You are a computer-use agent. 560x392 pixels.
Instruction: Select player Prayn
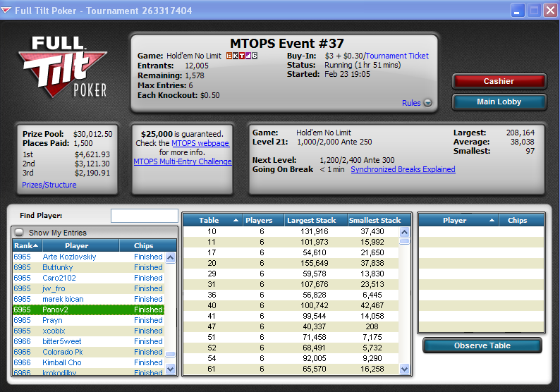tap(89, 320)
